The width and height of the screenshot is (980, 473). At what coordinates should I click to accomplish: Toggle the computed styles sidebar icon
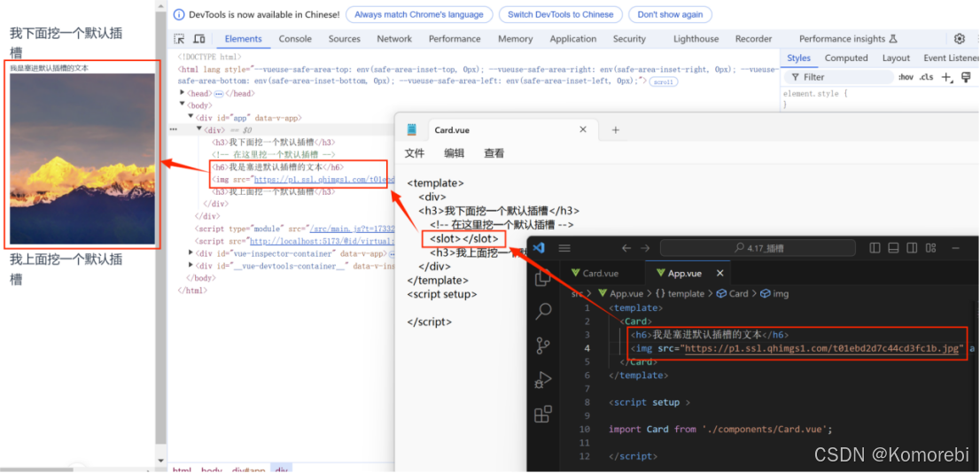coord(966,77)
